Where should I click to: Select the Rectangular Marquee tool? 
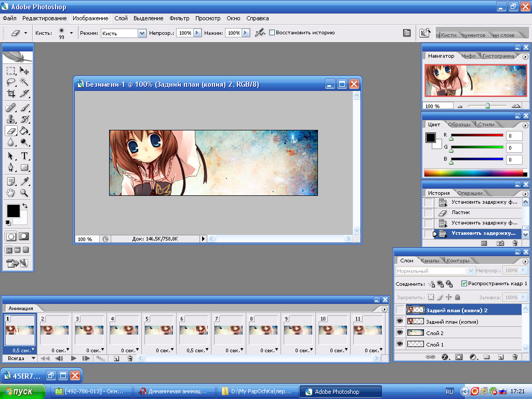11,71
